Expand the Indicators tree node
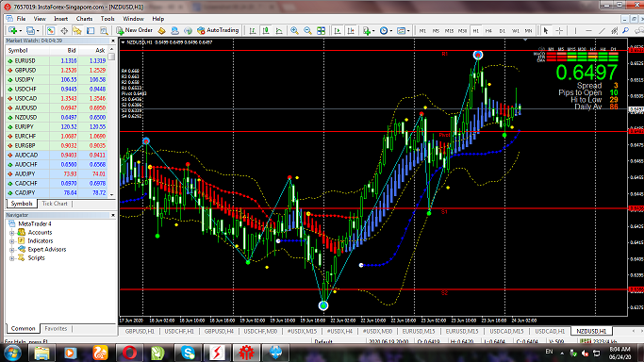Screen dimensions: 644x362 click(12, 241)
